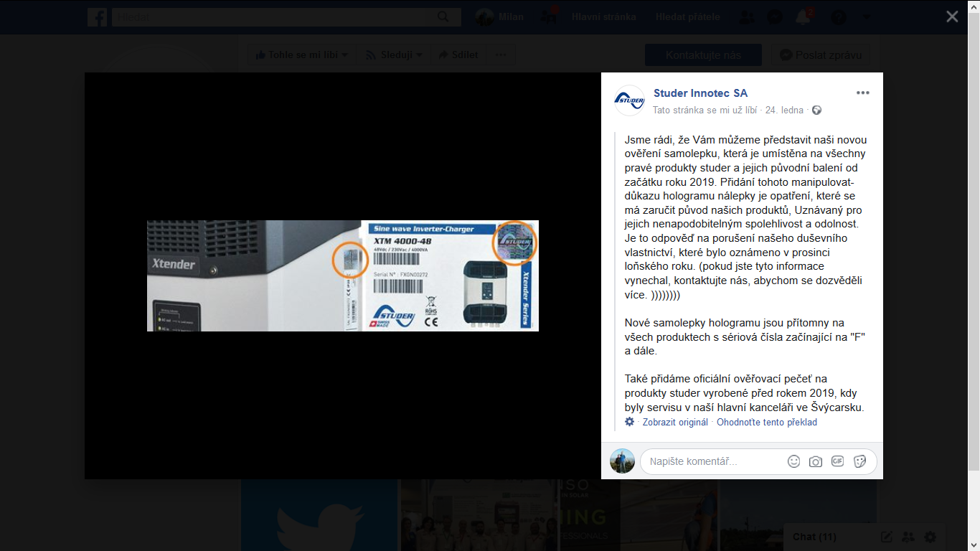Click the 'Sdílet' share button
This screenshot has width=980, height=551.
[458, 55]
